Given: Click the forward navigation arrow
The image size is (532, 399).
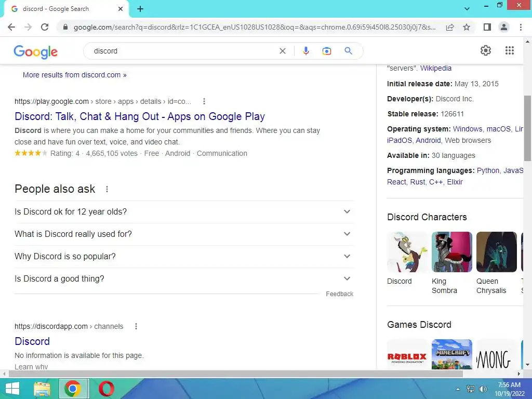Looking at the screenshot, I should click(x=28, y=27).
